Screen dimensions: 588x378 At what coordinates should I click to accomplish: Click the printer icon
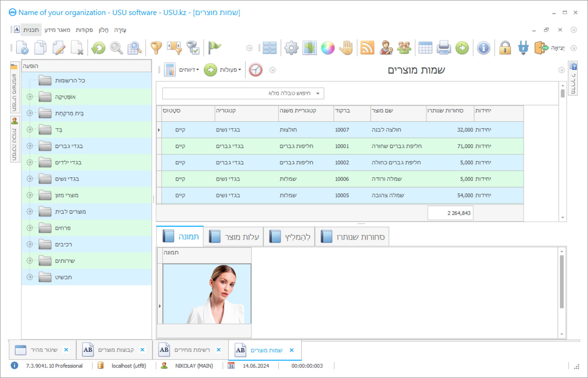(x=444, y=48)
